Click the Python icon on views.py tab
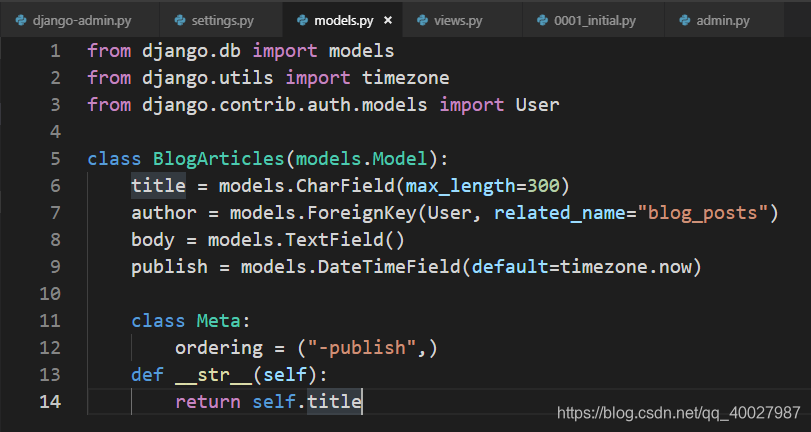 tap(423, 21)
